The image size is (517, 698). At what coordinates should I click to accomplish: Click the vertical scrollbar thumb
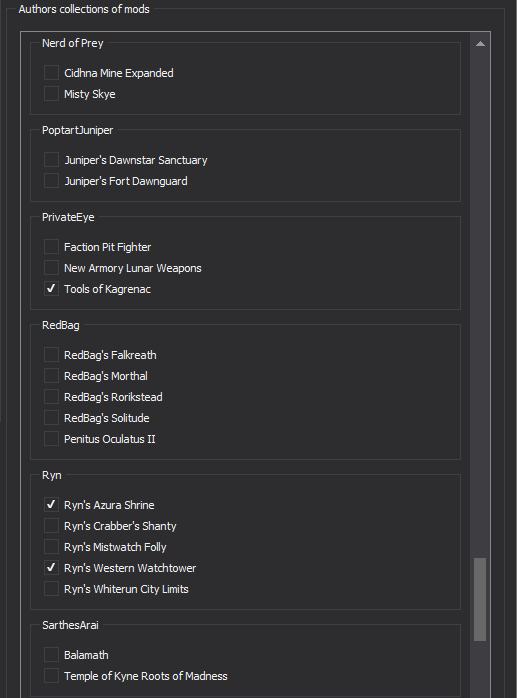click(x=480, y=599)
